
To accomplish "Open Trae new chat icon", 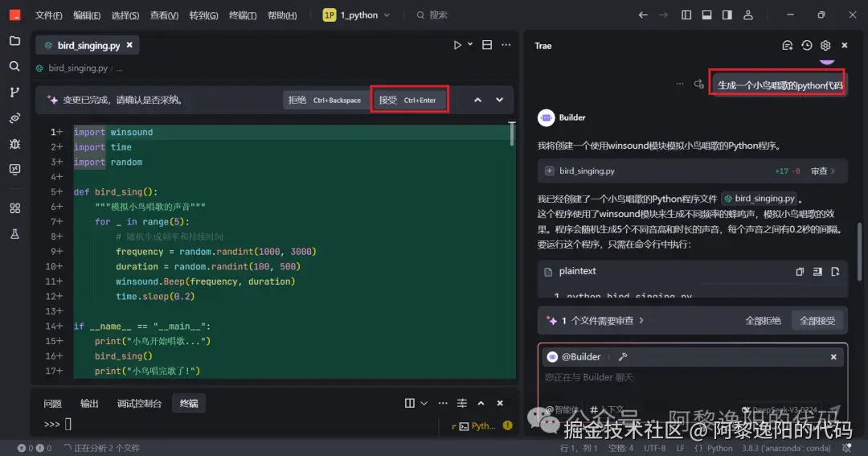I will (787, 45).
